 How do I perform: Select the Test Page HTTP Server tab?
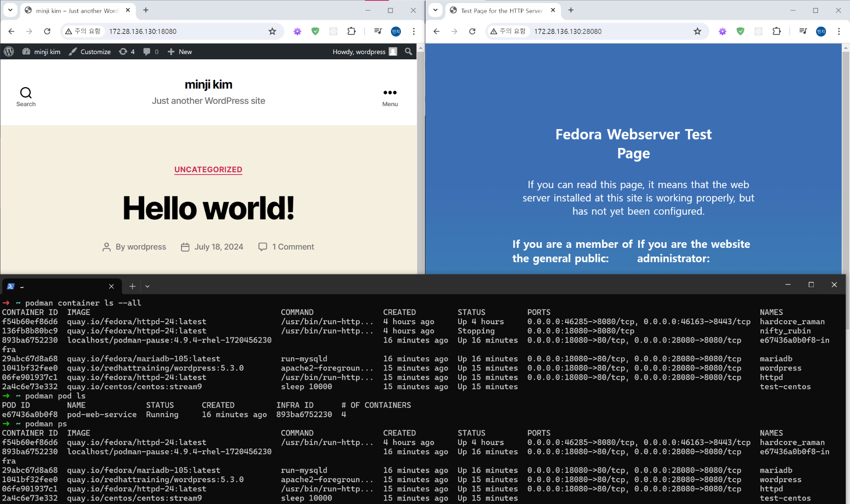tap(500, 10)
